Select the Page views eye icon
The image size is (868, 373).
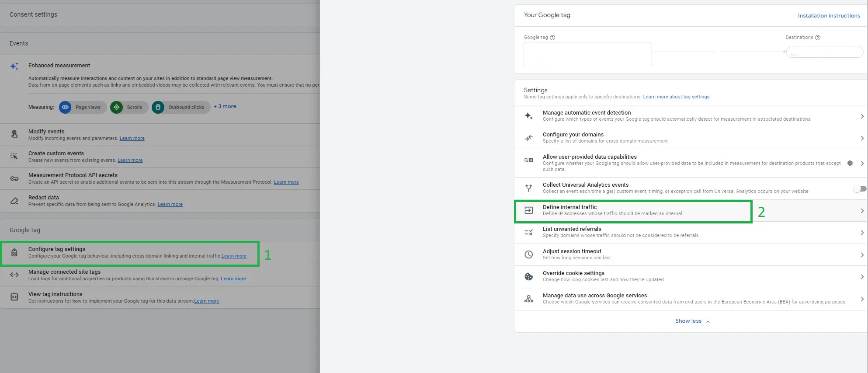65,107
